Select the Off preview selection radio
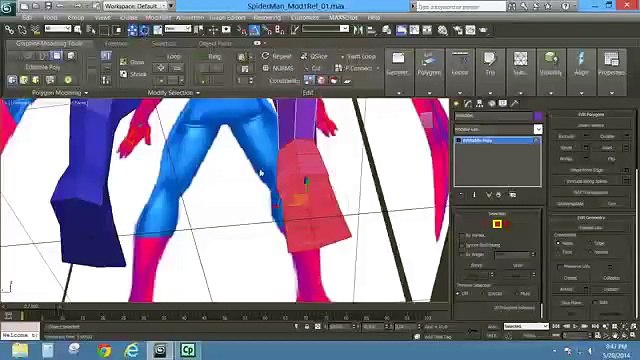The height and width of the screenshot is (360, 640). pyautogui.click(x=458, y=293)
